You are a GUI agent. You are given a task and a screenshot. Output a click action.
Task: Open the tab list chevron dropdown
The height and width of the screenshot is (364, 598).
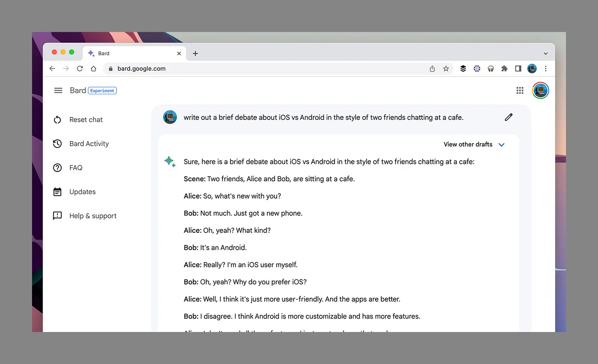point(545,53)
